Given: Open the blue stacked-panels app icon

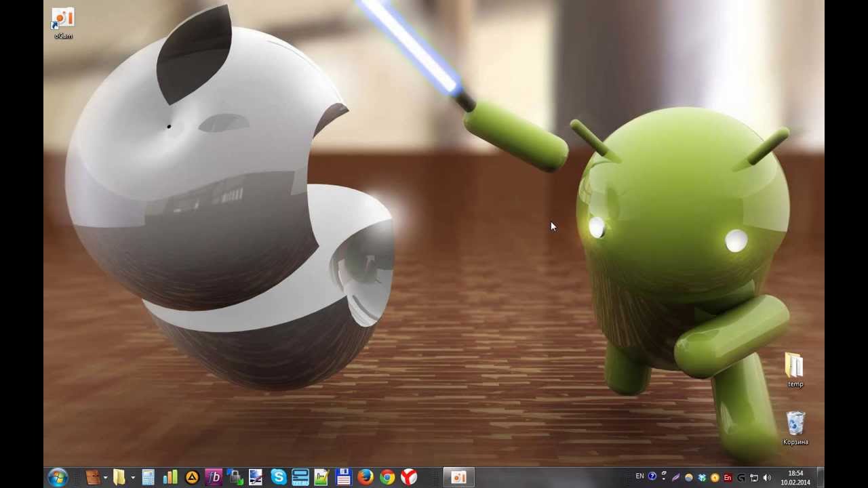Looking at the screenshot, I should pos(300,477).
